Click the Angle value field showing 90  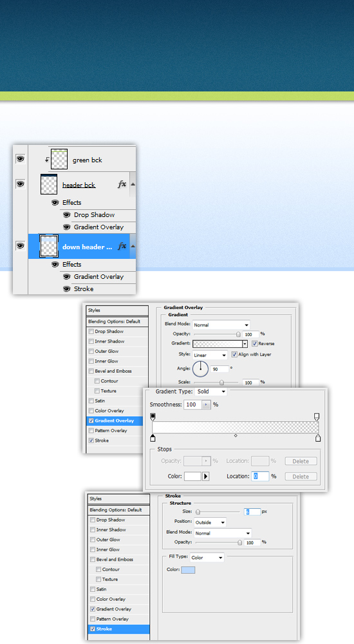220,369
